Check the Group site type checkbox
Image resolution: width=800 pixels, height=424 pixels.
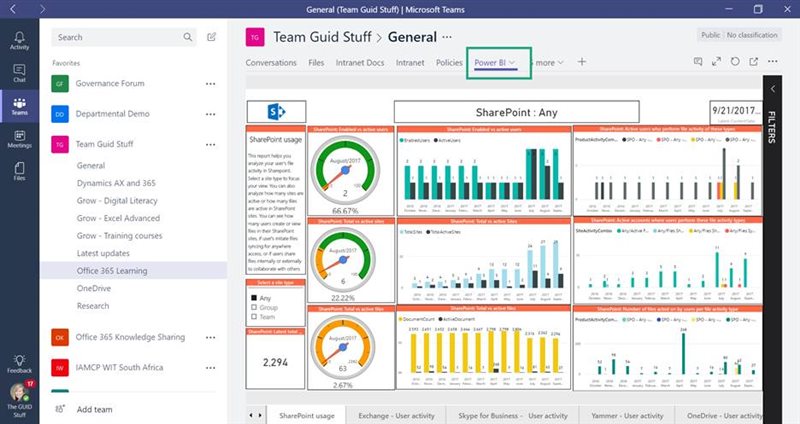[254, 307]
